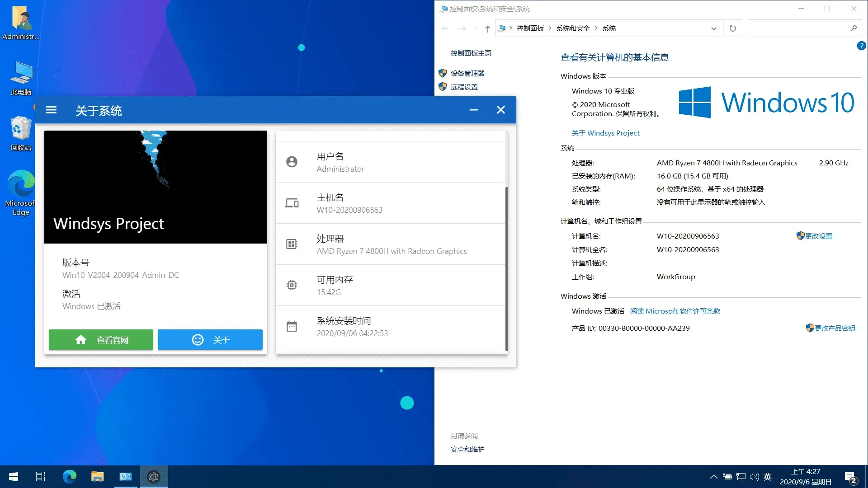Screen dimensions: 868x488
Task: Switch to Control Panel taskbar window
Action: [x=125, y=477]
